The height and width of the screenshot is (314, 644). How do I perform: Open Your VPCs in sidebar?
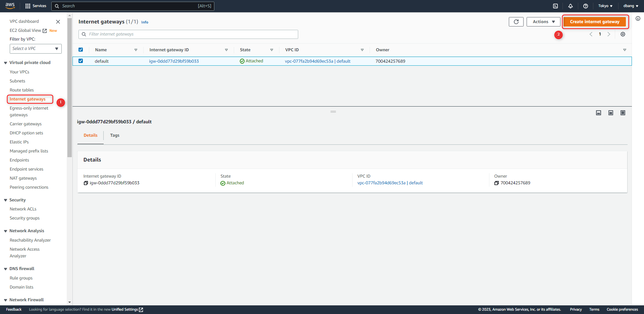(19, 72)
